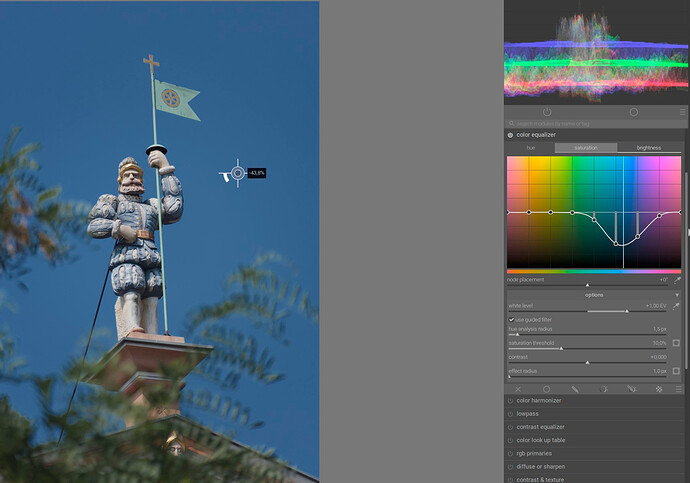690x483 pixels.
Task: Show active modules power icon
Action: coord(547,112)
